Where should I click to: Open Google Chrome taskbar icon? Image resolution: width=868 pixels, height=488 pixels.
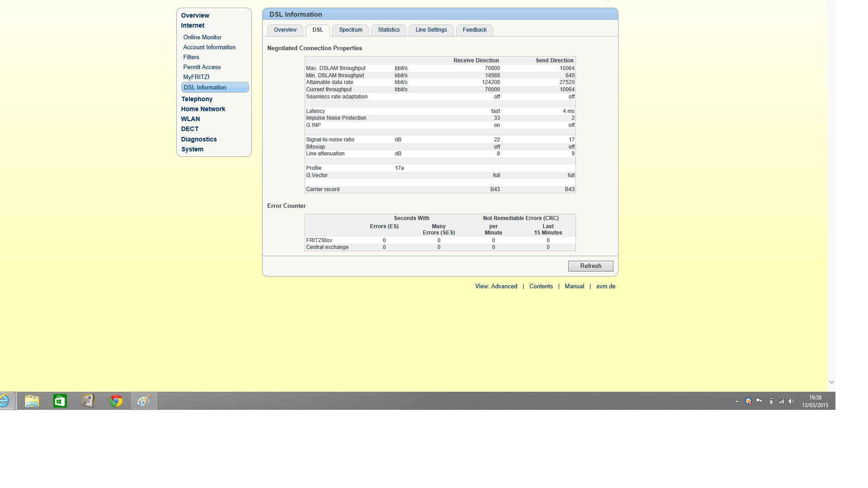click(116, 401)
